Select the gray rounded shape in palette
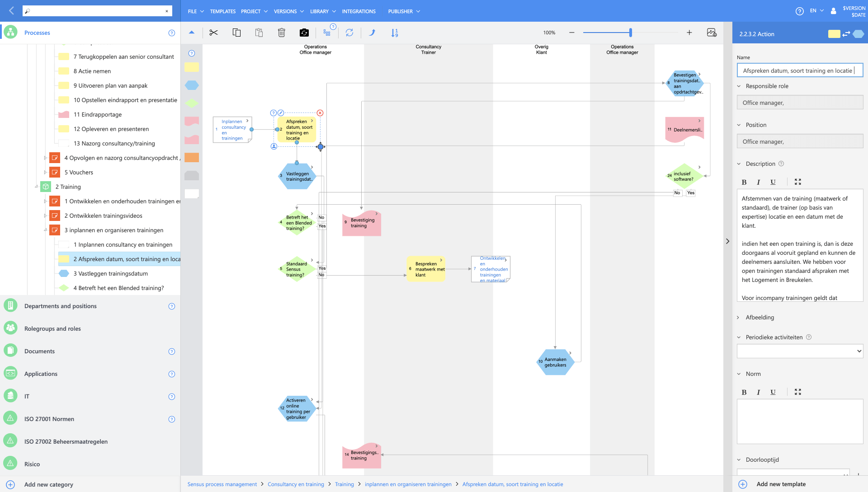Screen dimensions: 868x492 tap(192, 175)
